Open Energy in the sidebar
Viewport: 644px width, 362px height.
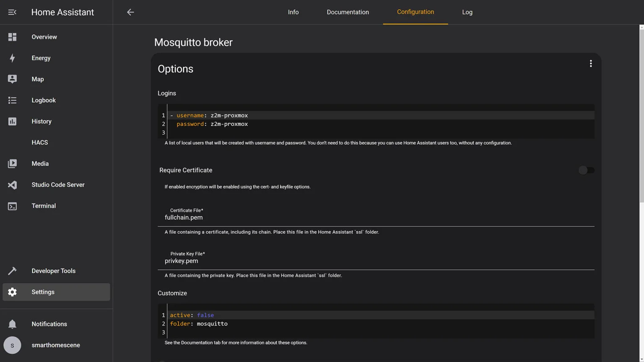pos(56,58)
